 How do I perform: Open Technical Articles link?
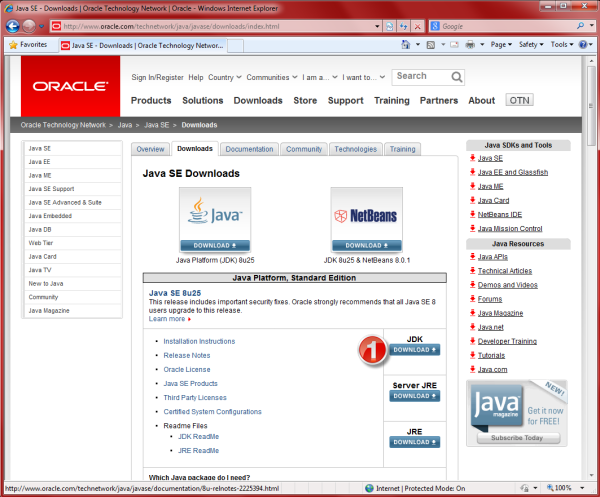click(505, 271)
